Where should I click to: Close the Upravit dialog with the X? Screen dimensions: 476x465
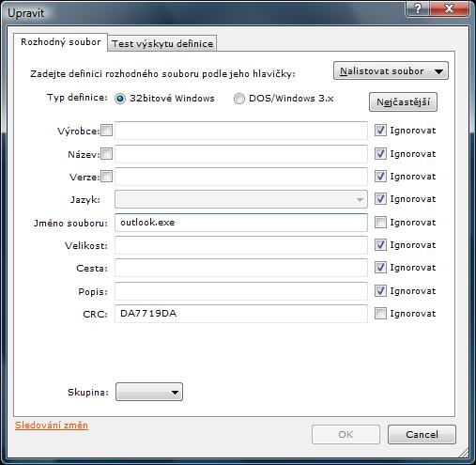(x=450, y=8)
